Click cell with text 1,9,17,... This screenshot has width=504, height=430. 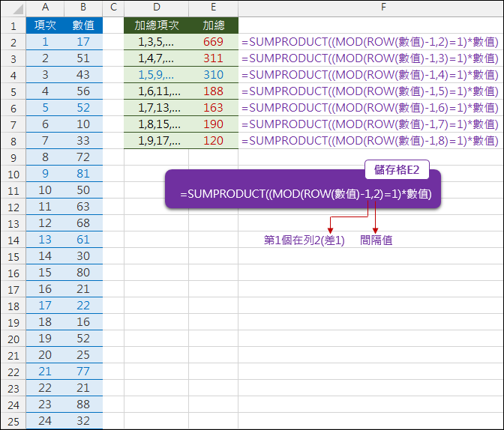pos(156,141)
